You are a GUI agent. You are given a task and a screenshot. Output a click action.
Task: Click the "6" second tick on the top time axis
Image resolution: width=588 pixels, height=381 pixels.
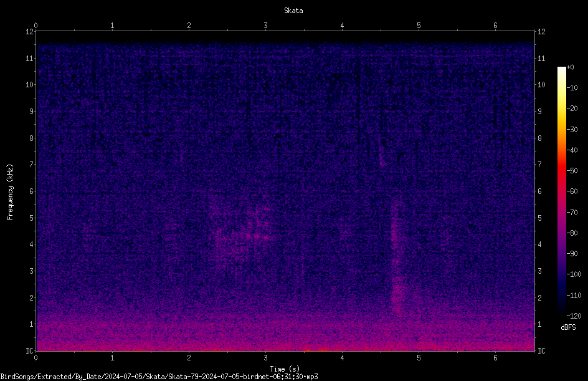click(x=495, y=26)
